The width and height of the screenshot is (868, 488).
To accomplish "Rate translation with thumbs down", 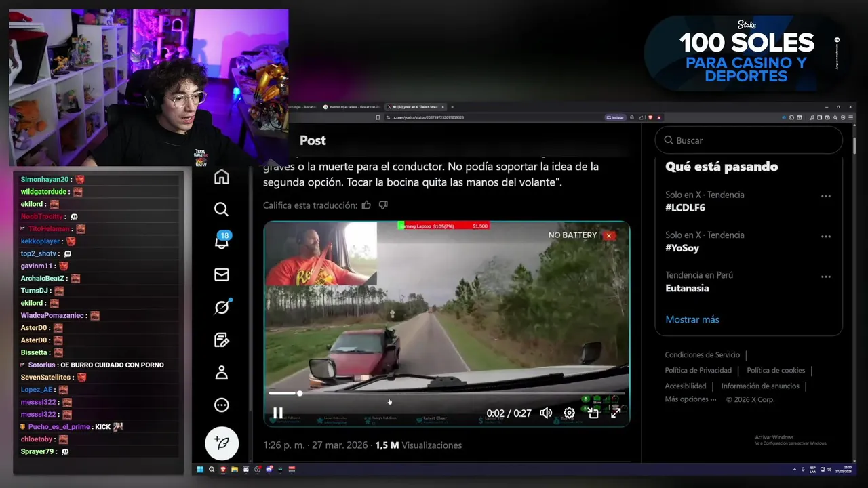I will click(x=383, y=205).
